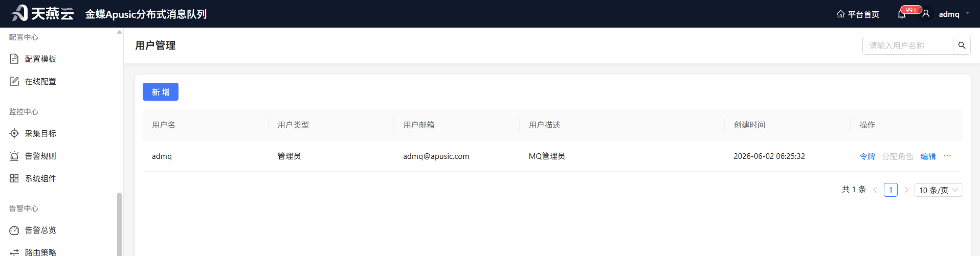Viewport: 980px width, 256px height.
Task: Click the 告警总览 dashboard icon
Action: [14, 230]
